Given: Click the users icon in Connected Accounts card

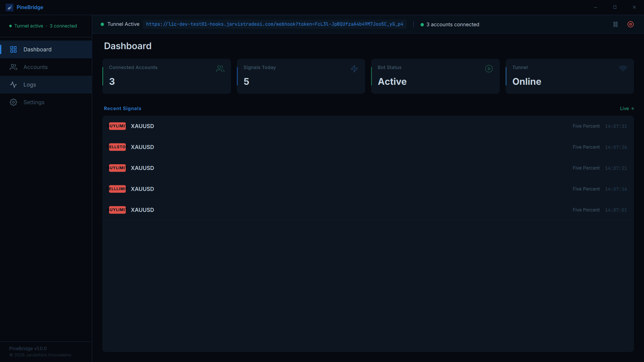Looking at the screenshot, I should 220,69.
